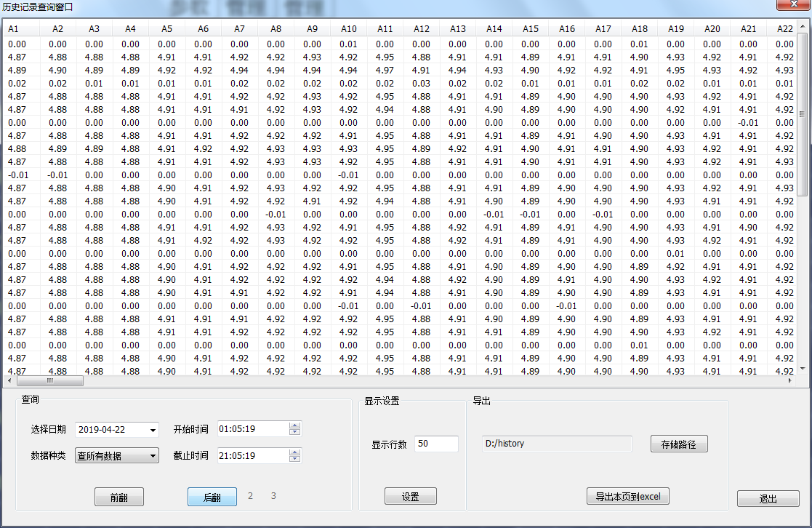Expand the 数据种类 combo box

coord(153,456)
